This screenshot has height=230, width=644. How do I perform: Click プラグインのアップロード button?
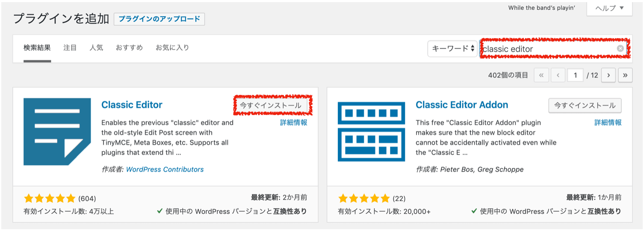(159, 19)
